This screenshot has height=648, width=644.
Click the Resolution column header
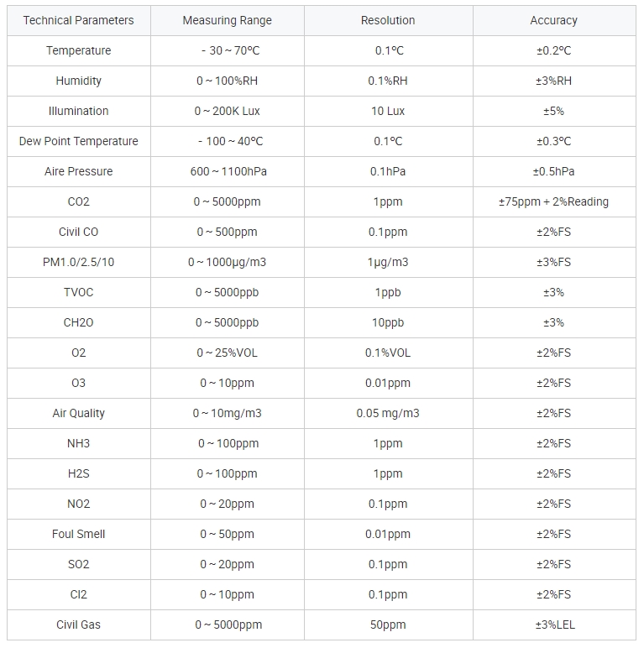tap(388, 20)
